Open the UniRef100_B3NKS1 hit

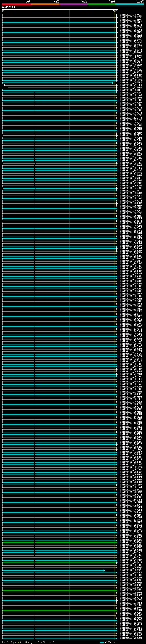click(131, 520)
